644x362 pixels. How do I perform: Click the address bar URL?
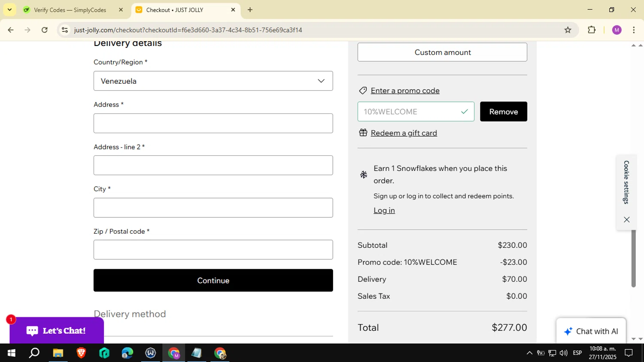(x=188, y=30)
